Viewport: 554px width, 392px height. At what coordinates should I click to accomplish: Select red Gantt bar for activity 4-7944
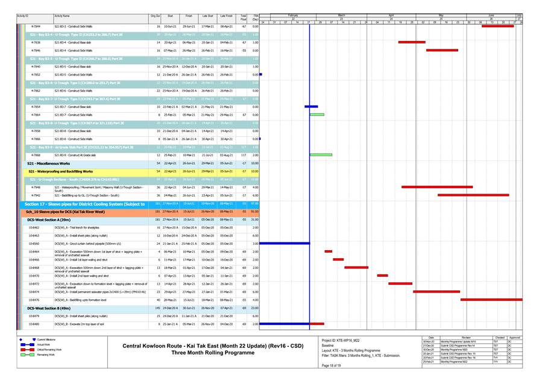(x=502, y=27)
